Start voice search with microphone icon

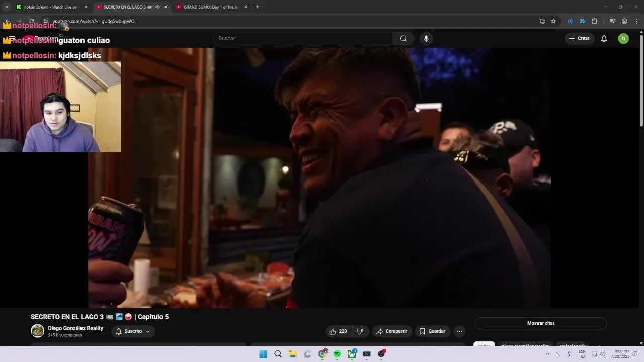pos(426,39)
